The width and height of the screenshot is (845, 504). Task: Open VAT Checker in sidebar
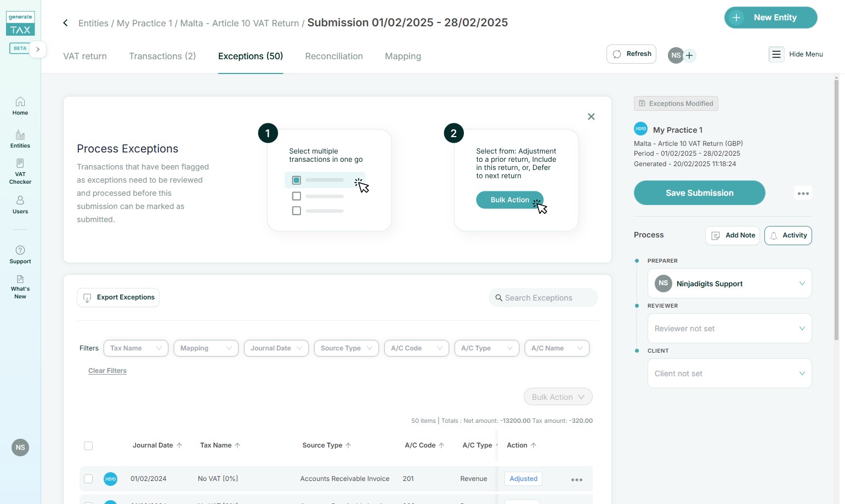click(x=20, y=171)
